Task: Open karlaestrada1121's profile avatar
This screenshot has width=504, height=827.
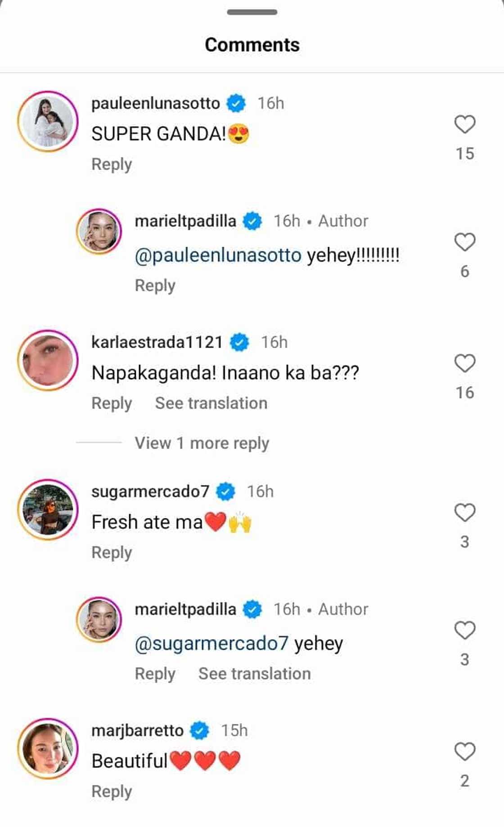Action: (x=48, y=360)
